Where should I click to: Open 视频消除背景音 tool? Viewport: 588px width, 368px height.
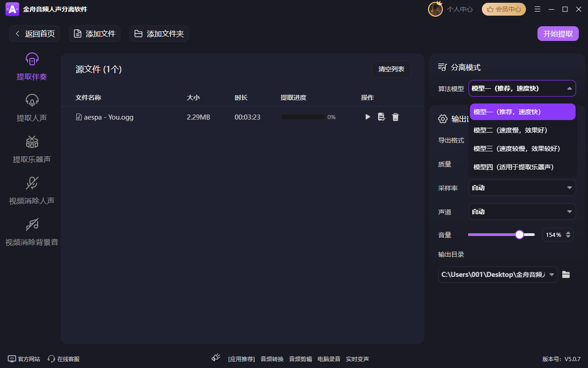pos(31,231)
